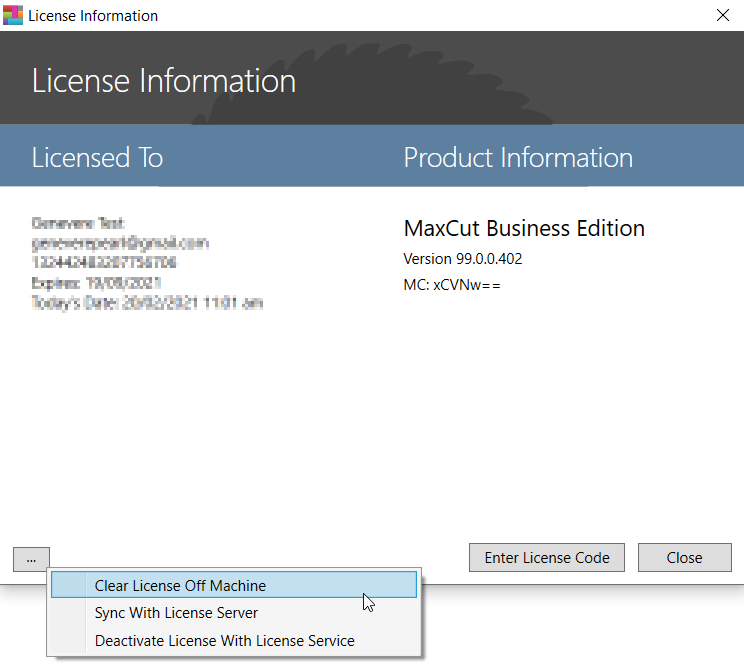Open the ellipsis more options button

pos(31,558)
